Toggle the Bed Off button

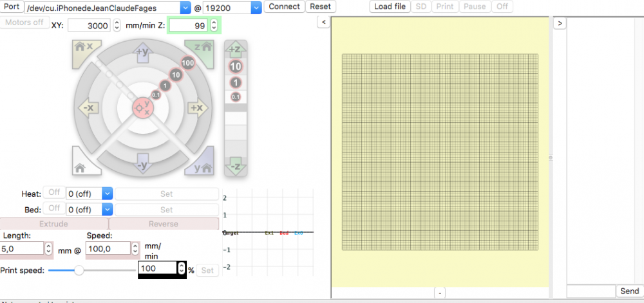click(54, 208)
